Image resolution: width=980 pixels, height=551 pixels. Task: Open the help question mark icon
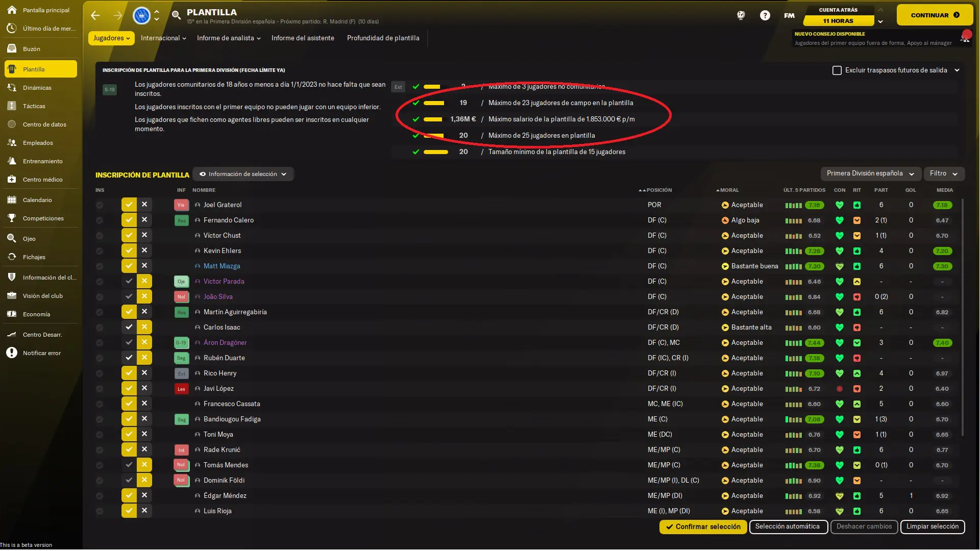pos(765,15)
